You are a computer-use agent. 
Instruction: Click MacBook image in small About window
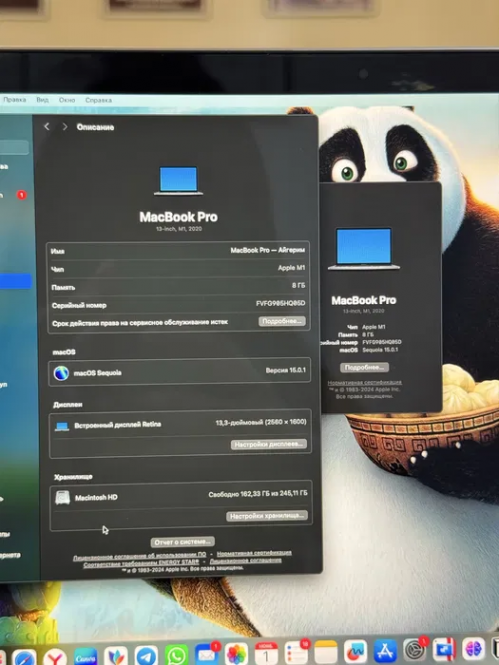pos(364,249)
